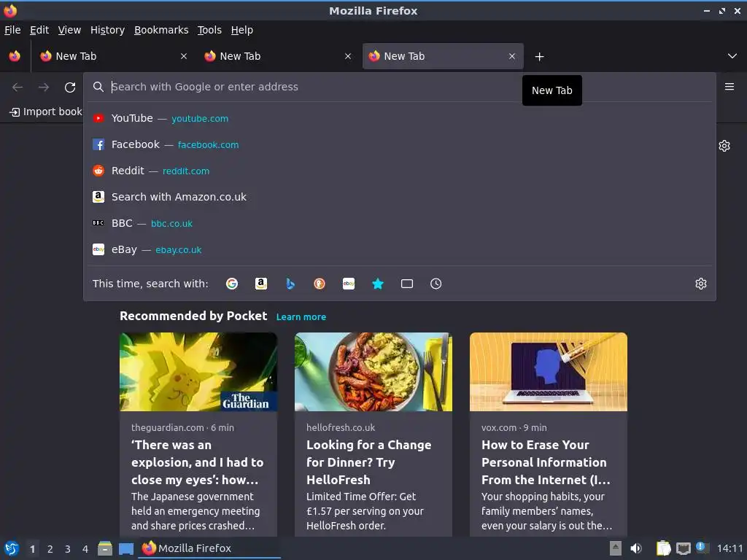The height and width of the screenshot is (560, 747).
Task: Switch to workspace 2 in taskbar
Action: point(50,549)
